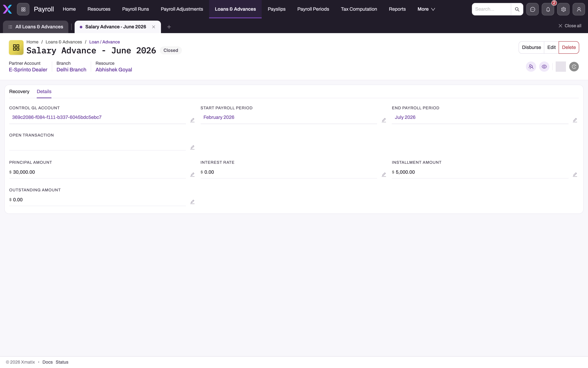Click the red Delete button

[569, 47]
